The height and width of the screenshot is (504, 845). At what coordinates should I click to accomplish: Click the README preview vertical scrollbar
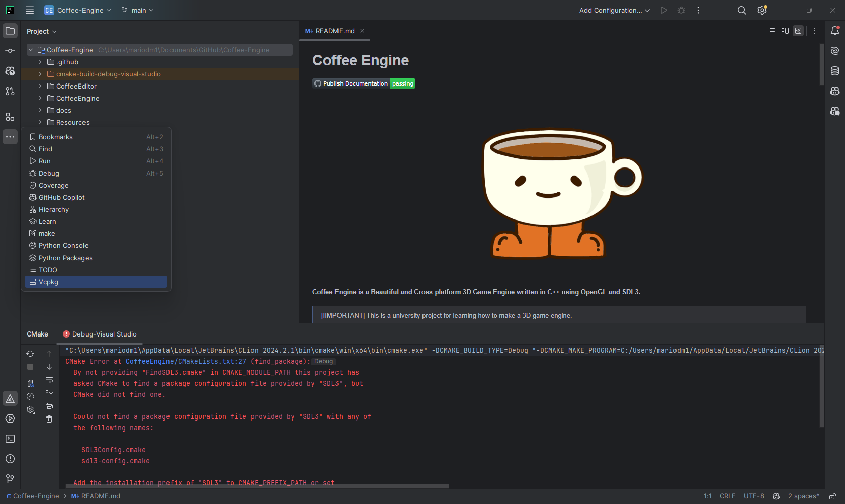tap(821, 64)
